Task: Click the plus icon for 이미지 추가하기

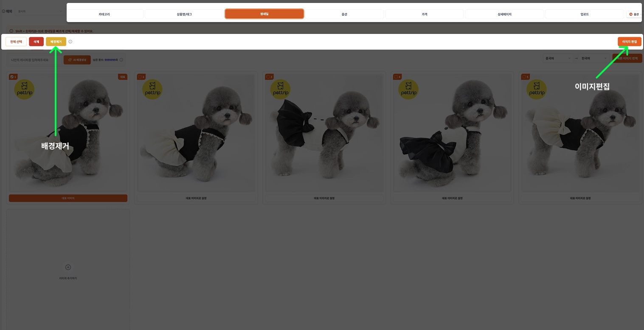Action: coord(68,267)
